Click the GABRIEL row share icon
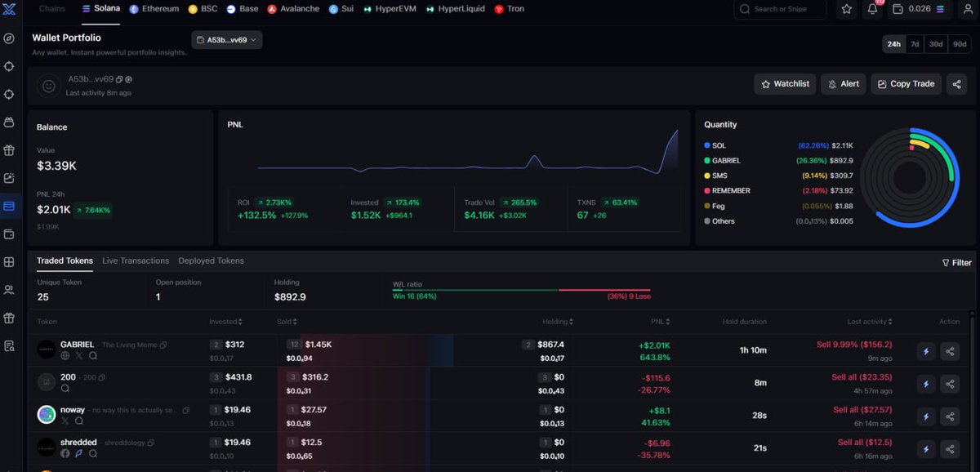 (951, 350)
